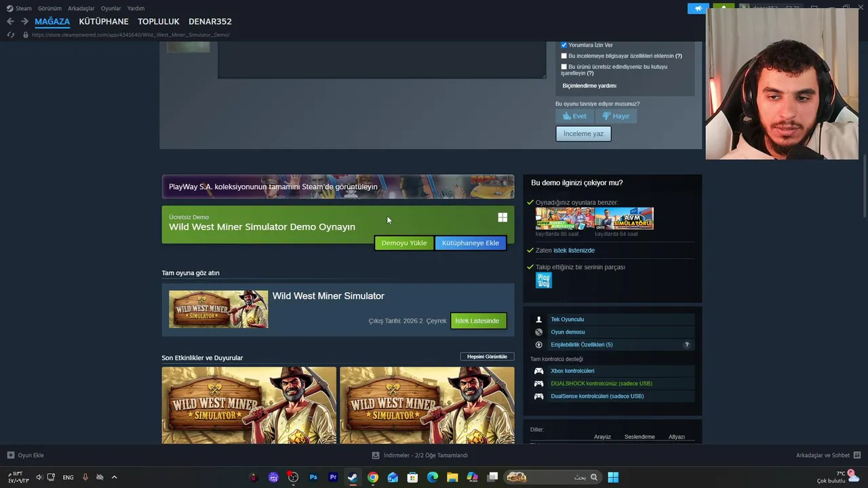Select the thumbs-down Hayır recommendation
The height and width of the screenshot is (488, 868).
pyautogui.click(x=616, y=116)
